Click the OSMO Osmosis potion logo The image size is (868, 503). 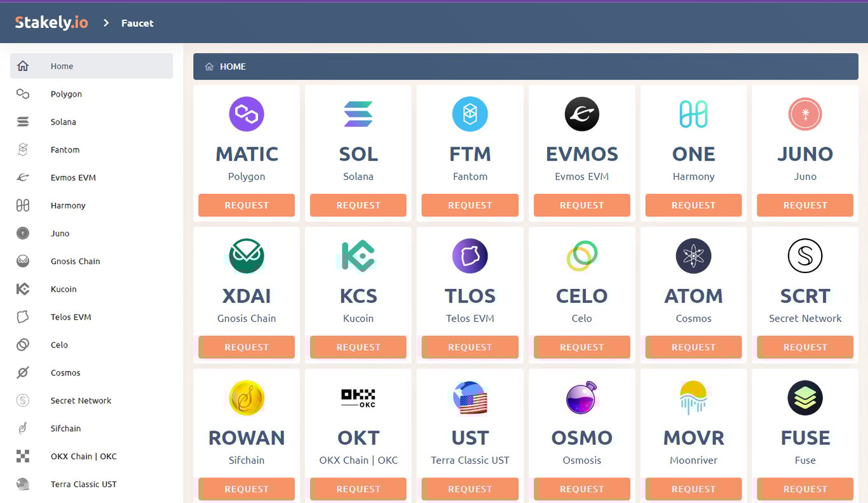click(x=582, y=398)
